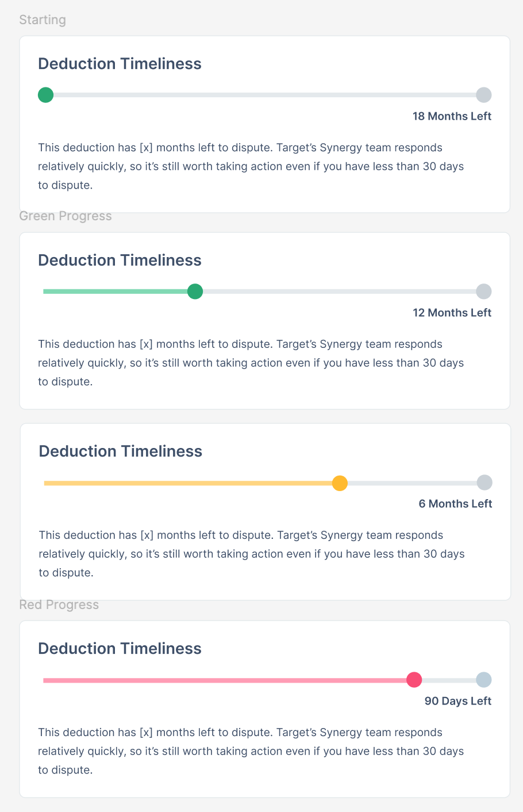Click the grey end dot of the 18 Months slider
The width and height of the screenshot is (523, 812).
pos(484,95)
